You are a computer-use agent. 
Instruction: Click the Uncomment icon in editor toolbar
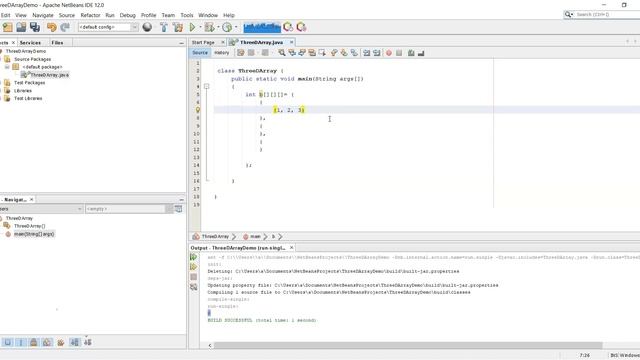click(421, 53)
